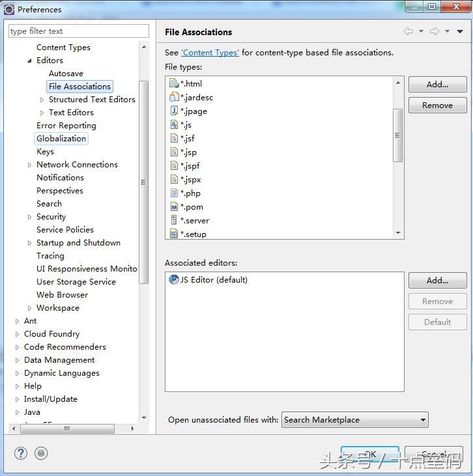
Task: Open the Web Browser preference page
Action: tap(62, 295)
